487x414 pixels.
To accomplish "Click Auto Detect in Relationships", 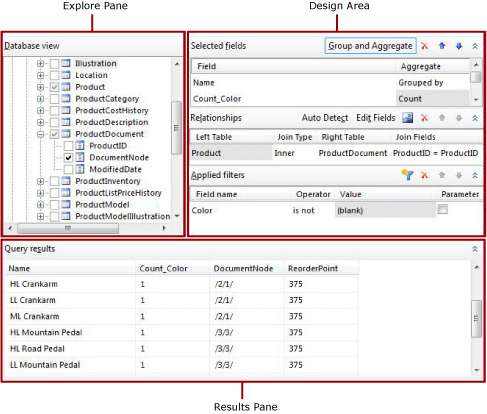I will 325,118.
